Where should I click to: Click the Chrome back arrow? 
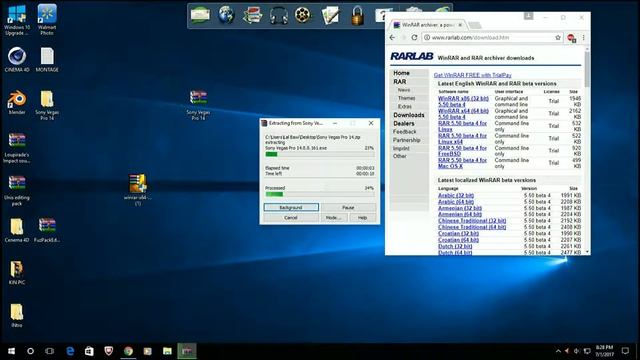pyautogui.click(x=392, y=37)
